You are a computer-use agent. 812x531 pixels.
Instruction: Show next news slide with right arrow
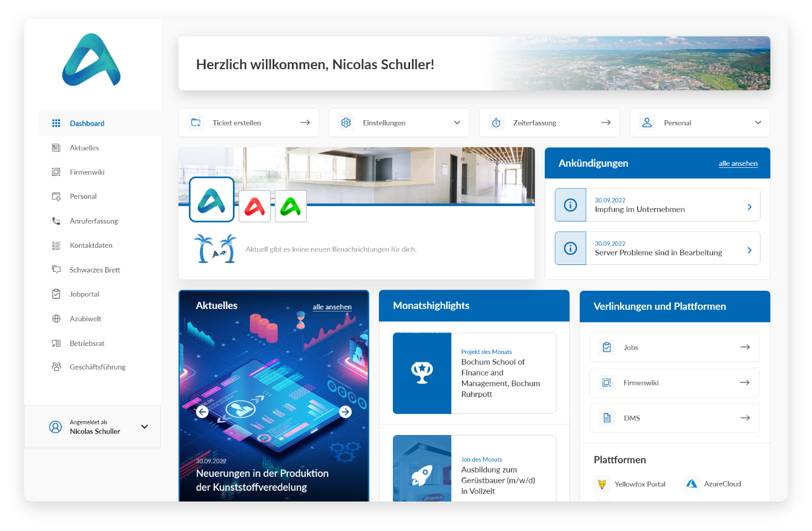pos(346,412)
